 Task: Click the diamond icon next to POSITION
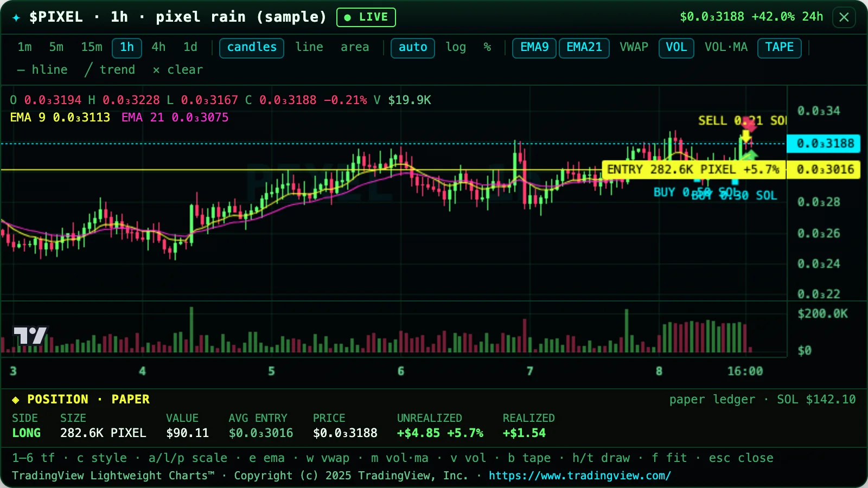coord(16,400)
